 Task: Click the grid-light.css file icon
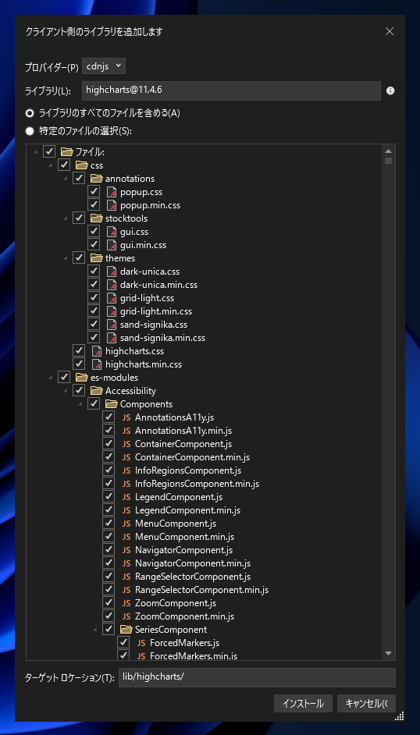tap(111, 298)
